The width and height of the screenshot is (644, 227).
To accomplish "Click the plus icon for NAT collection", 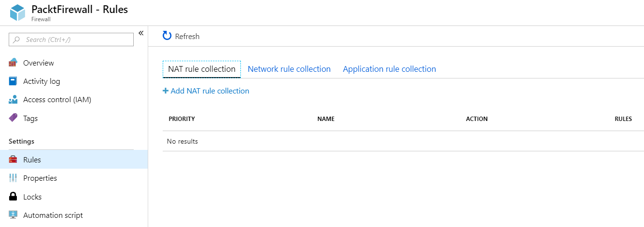I will (x=166, y=91).
